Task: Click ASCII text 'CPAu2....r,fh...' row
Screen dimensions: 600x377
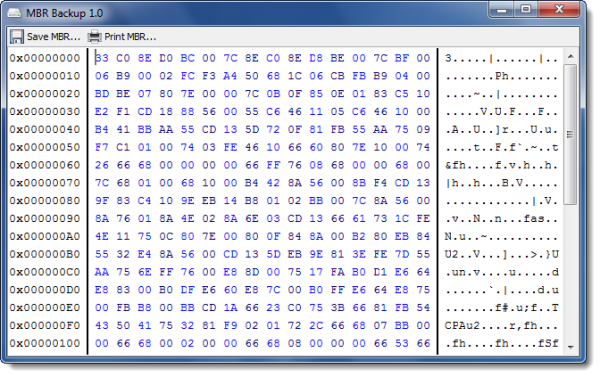Action: tap(501, 326)
